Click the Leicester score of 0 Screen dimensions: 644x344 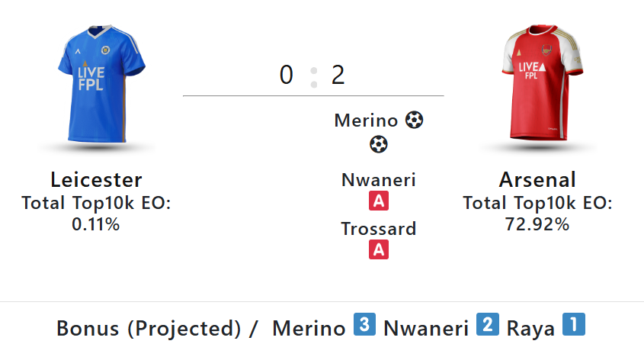pos(287,75)
